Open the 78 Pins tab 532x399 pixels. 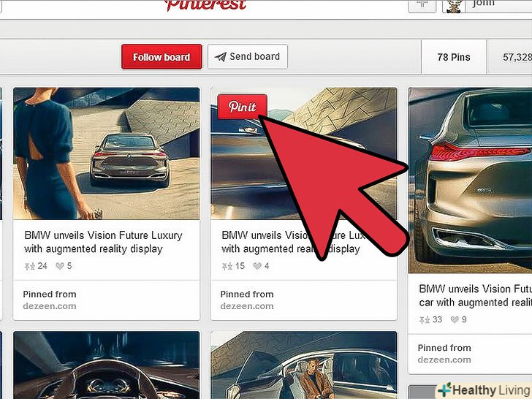pyautogui.click(x=454, y=57)
